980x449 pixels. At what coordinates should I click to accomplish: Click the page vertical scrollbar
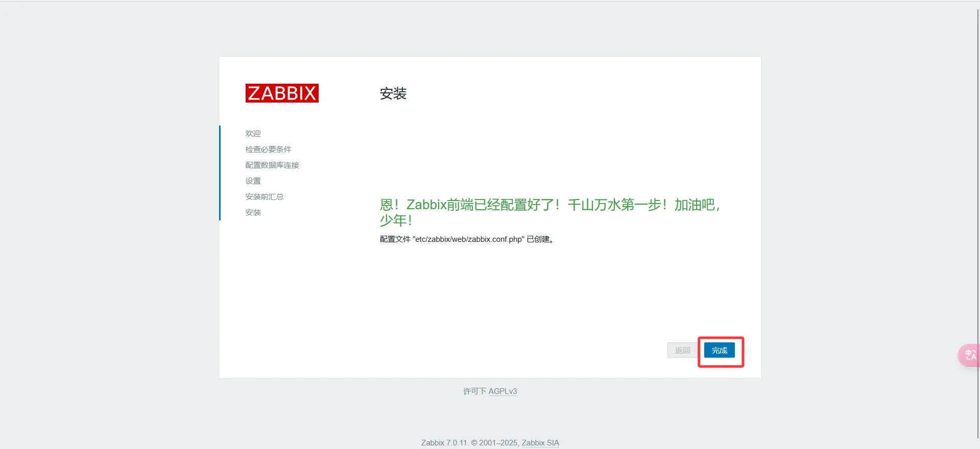[x=977, y=224]
